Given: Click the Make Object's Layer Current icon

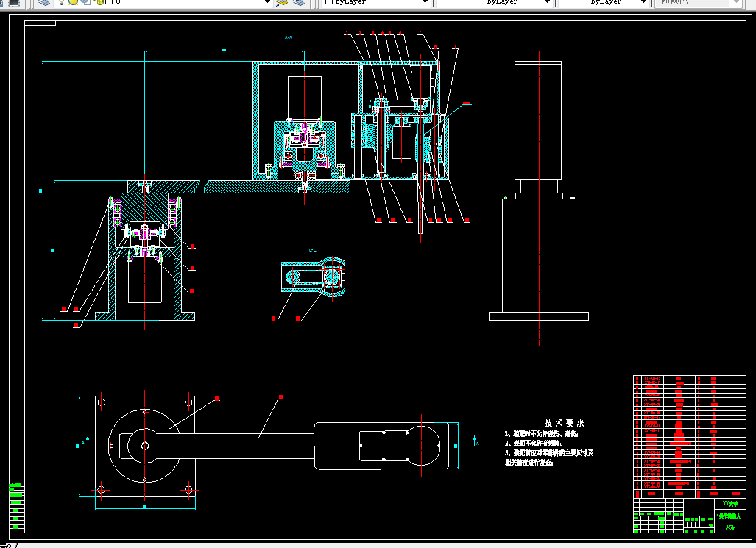Looking at the screenshot, I should click(282, 2).
